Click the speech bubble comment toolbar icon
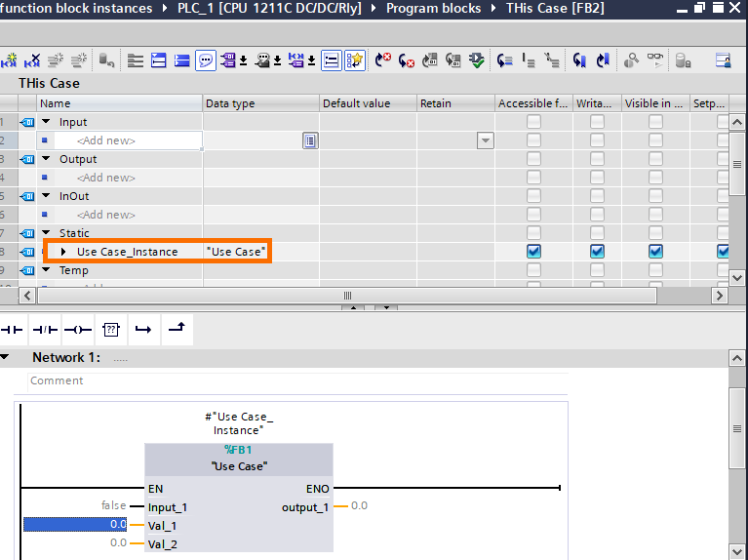748x560 pixels. tap(206, 60)
